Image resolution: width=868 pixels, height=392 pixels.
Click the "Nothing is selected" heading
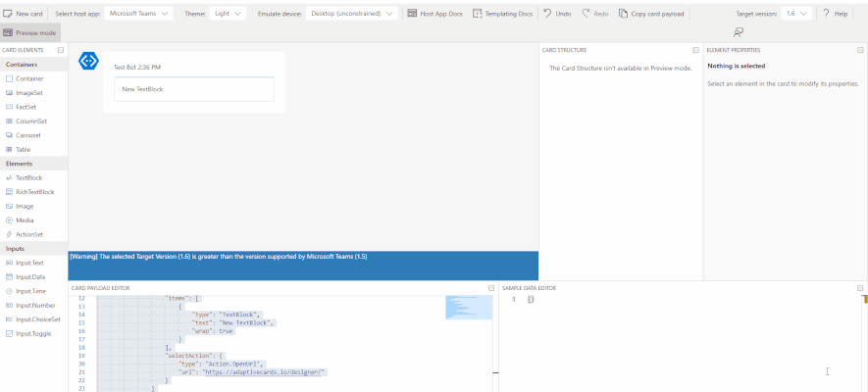737,66
